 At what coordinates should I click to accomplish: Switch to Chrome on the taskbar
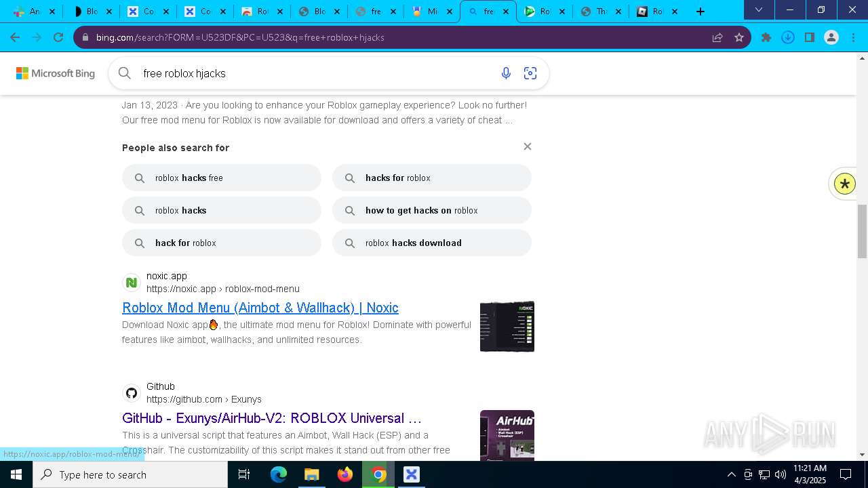tap(378, 474)
